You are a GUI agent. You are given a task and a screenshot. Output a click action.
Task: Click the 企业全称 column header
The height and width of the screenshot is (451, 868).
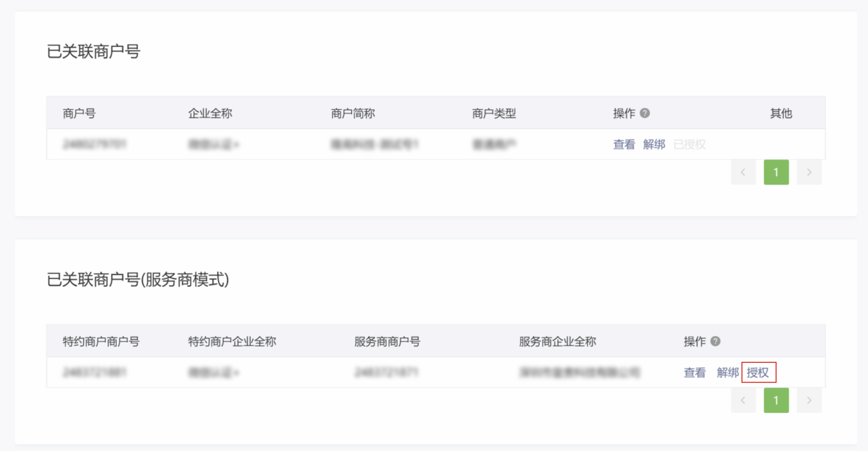coord(210,113)
